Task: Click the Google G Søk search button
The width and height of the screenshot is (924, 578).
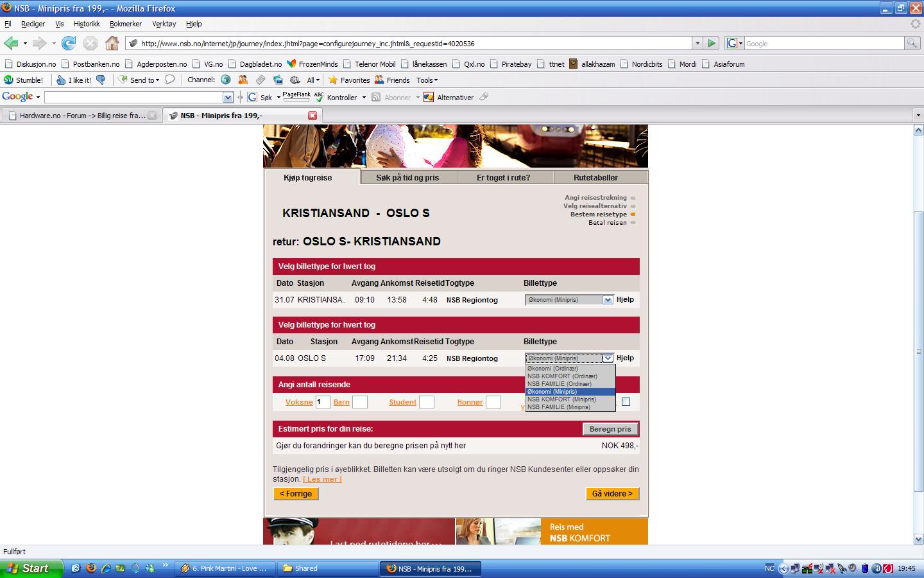Action: point(260,97)
